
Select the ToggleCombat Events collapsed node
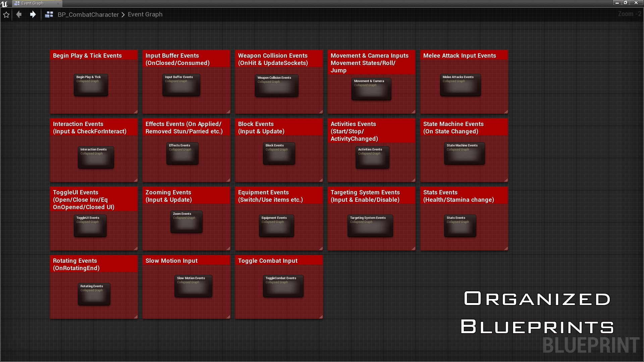pos(283,286)
